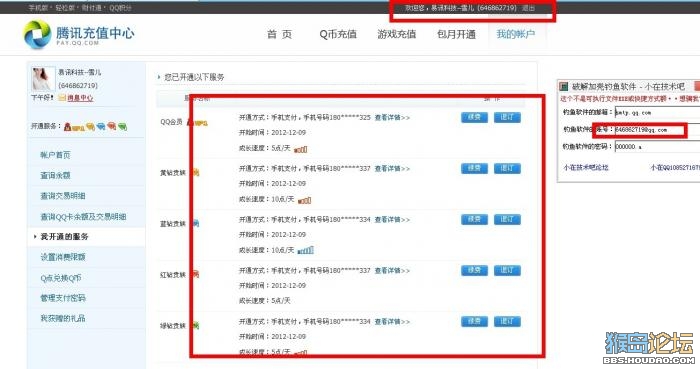
Task: Click 续费 button for 蓝钻贵族
Action: 474,220
